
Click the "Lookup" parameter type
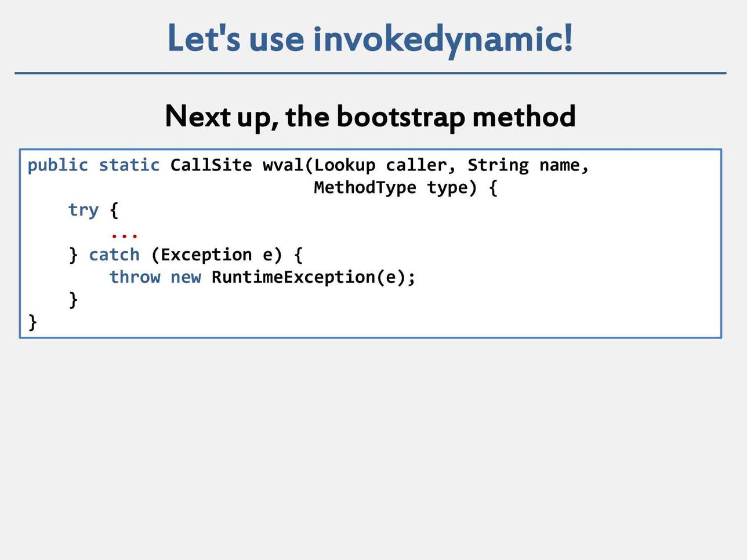tap(345, 165)
